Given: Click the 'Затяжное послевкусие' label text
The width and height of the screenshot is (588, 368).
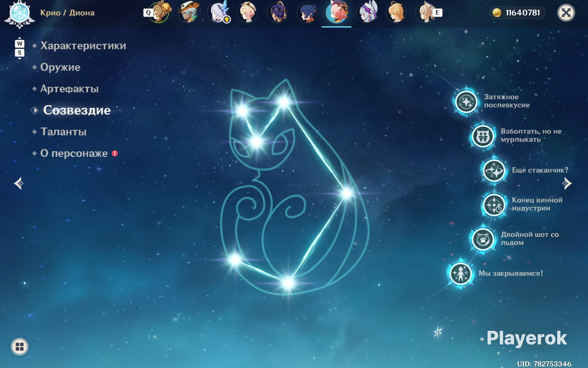Looking at the screenshot, I should [x=507, y=101].
